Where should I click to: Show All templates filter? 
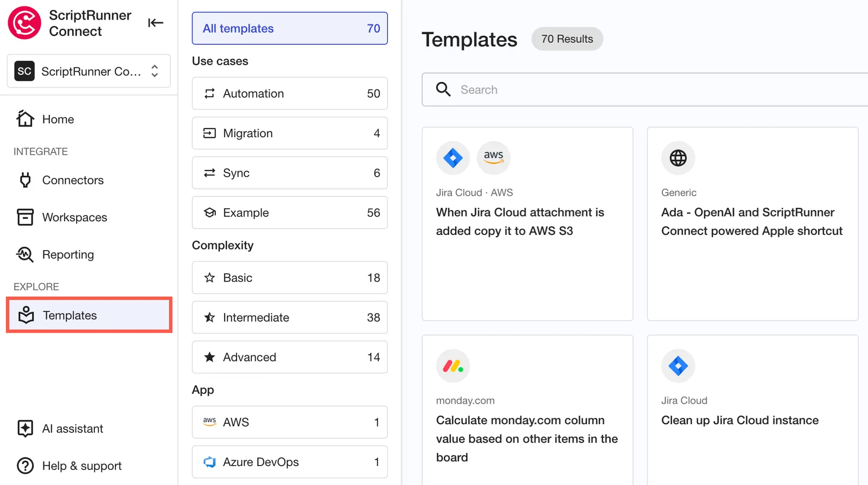290,28
